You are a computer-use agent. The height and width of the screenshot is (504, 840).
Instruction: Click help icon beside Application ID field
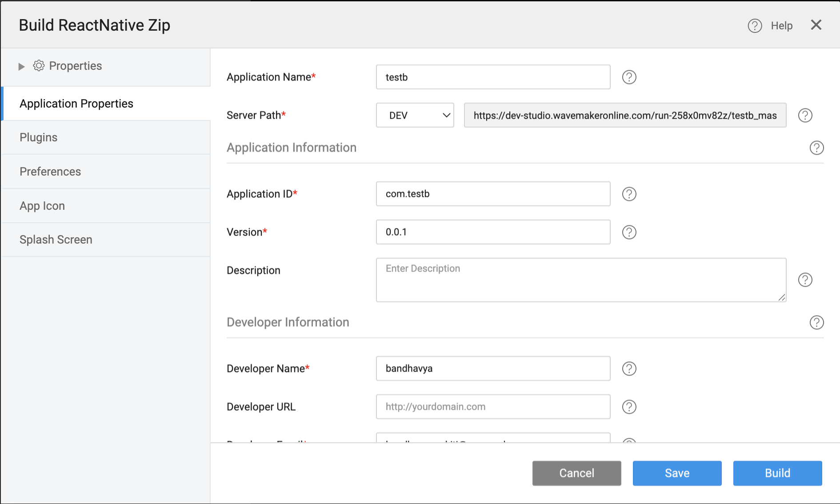coord(629,194)
